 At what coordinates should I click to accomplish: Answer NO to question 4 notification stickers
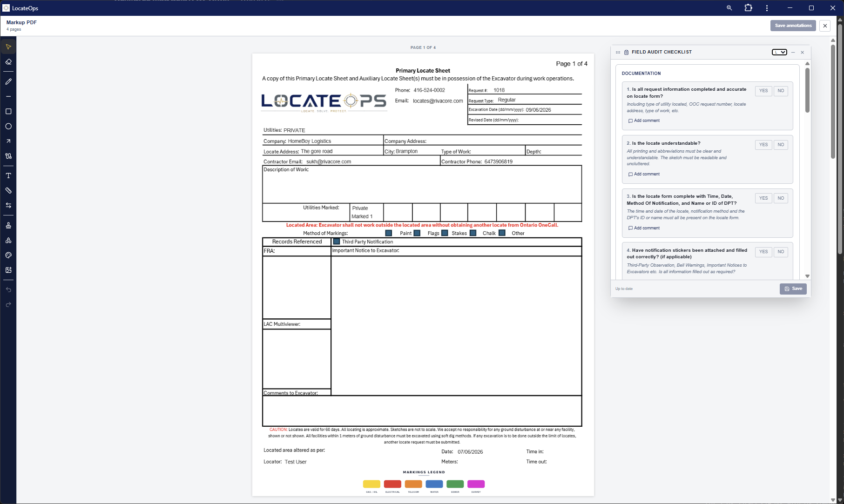tap(781, 252)
